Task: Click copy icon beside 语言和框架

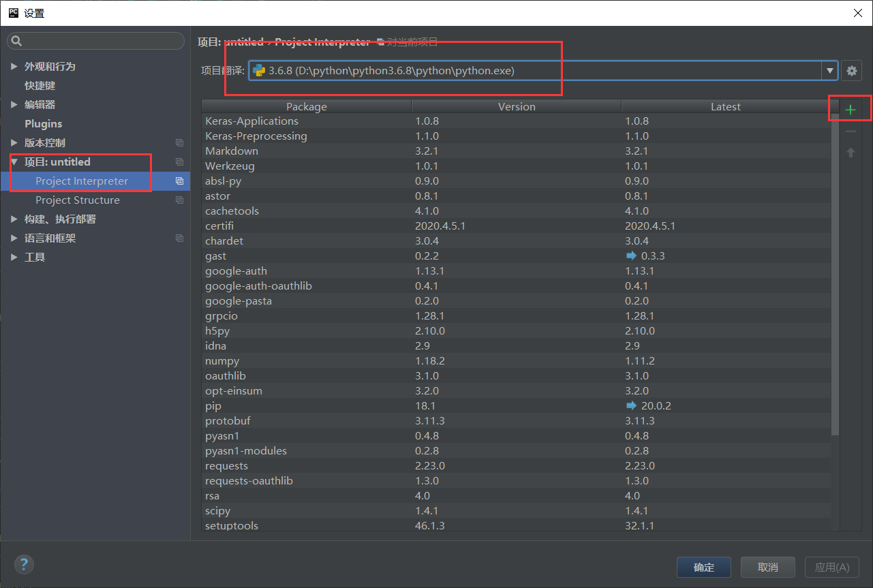Action: [179, 238]
